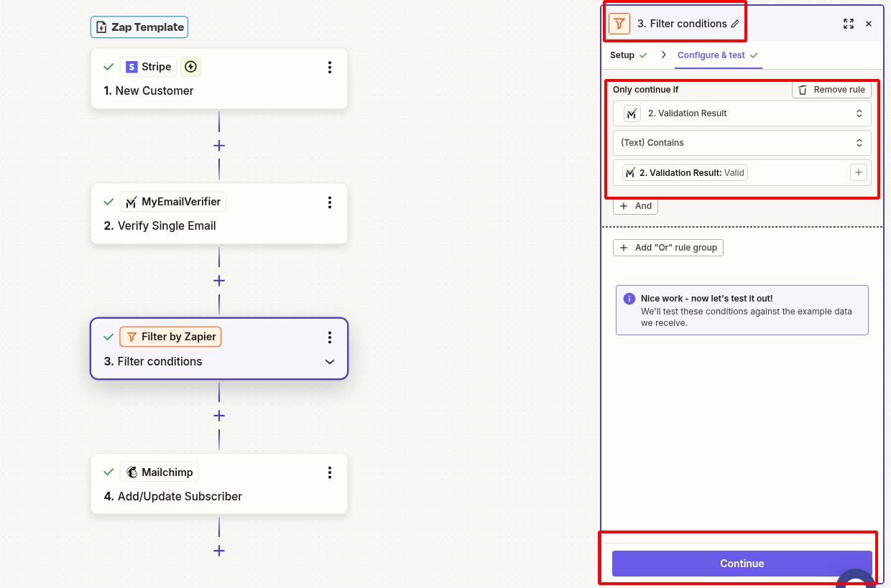Click the plus icon below the Mailchimp step
Viewport: 891px width, 588px height.
pos(218,551)
